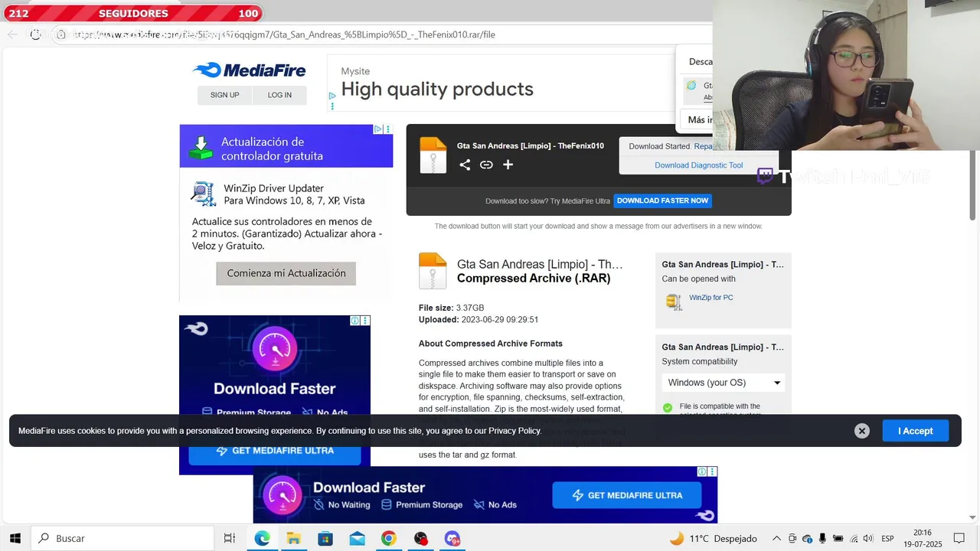Click the WinZip for PC icon
The width and height of the screenshot is (980, 551).
(x=674, y=302)
